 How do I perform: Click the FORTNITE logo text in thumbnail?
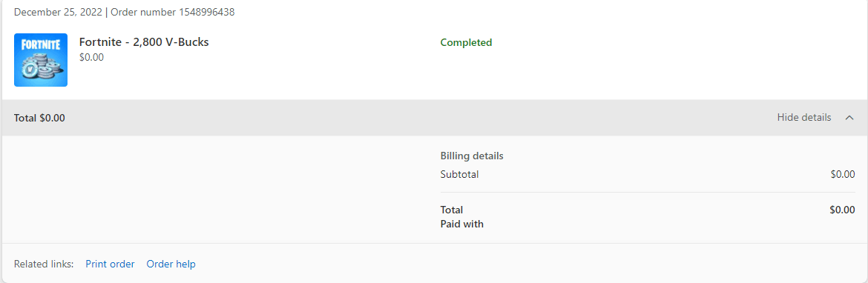pyautogui.click(x=40, y=45)
